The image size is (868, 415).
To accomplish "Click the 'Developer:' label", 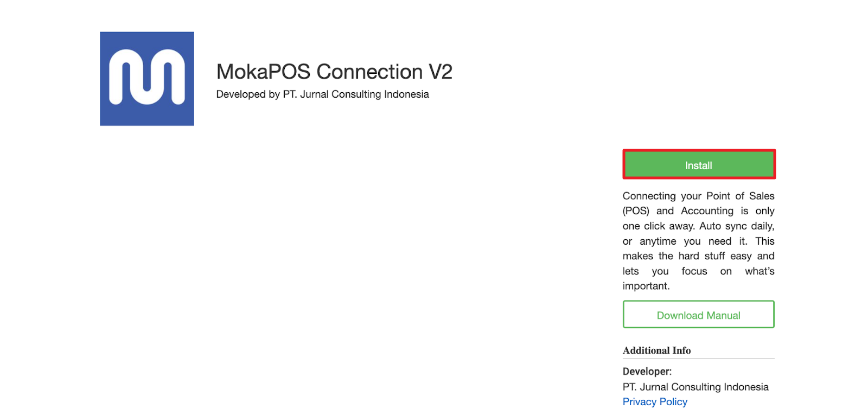I will [x=647, y=372].
